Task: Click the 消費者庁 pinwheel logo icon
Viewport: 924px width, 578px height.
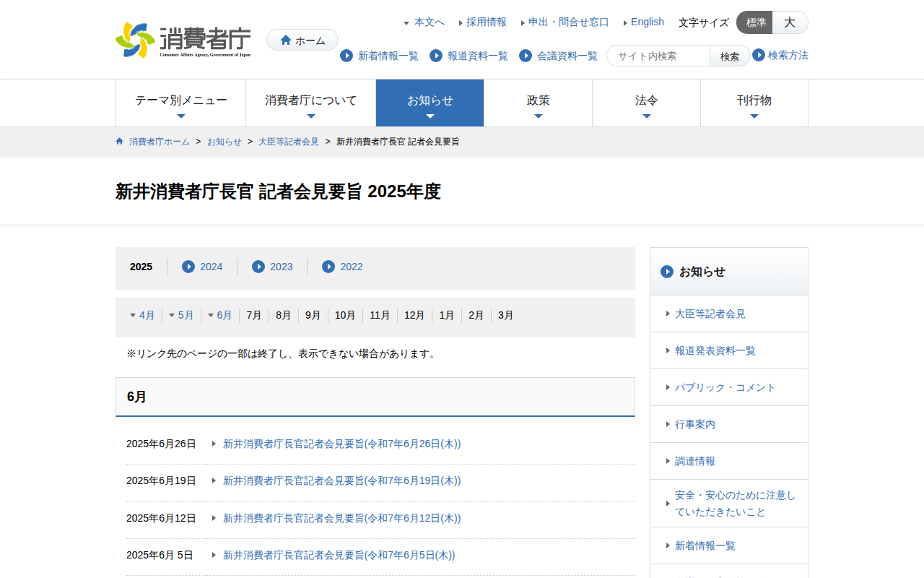Action: pos(136,39)
